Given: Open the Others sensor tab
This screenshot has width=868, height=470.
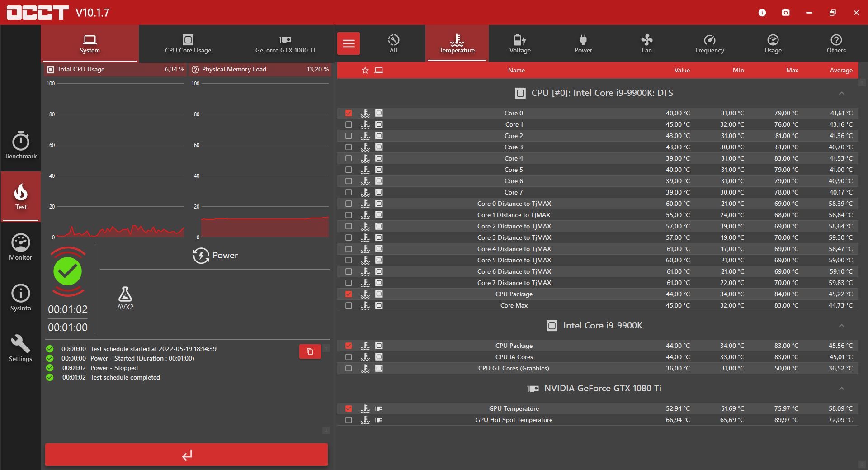Looking at the screenshot, I should point(836,43).
